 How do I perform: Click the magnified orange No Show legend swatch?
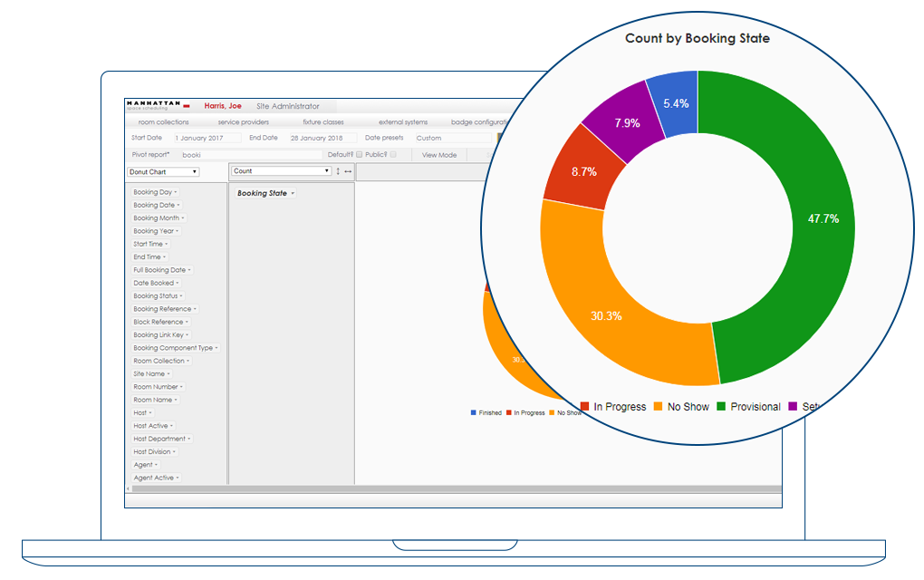coord(659,406)
